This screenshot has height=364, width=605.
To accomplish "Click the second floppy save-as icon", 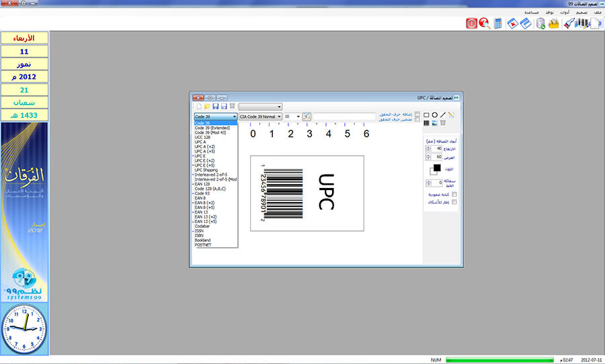I will (x=224, y=106).
